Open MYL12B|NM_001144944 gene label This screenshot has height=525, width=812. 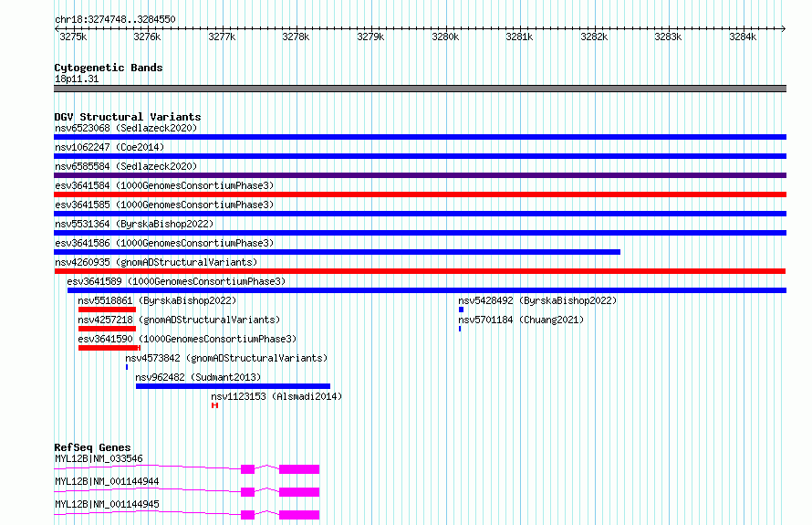[x=107, y=481]
